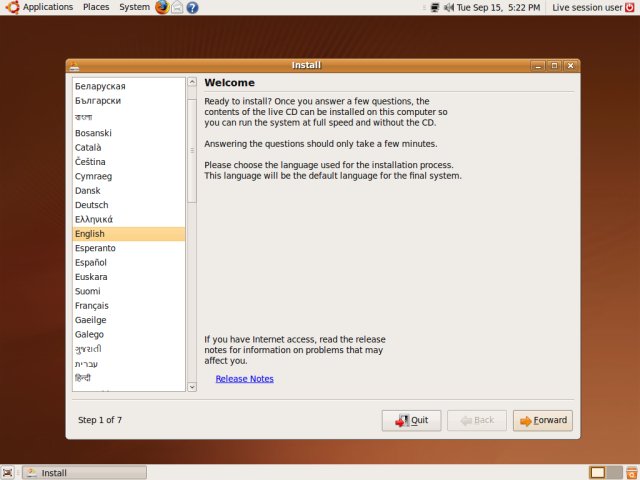
Task: Select Gaeilge language
Action: click(129, 320)
